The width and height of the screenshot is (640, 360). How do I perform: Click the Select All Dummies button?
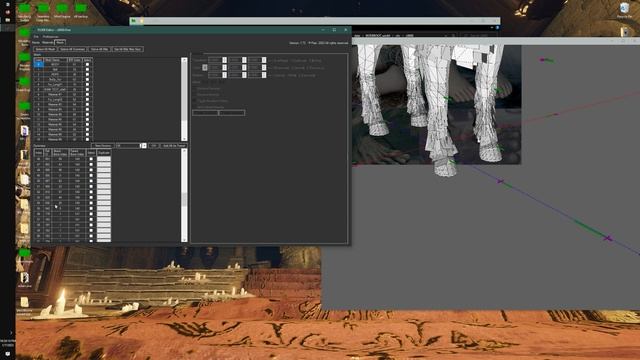point(73,49)
